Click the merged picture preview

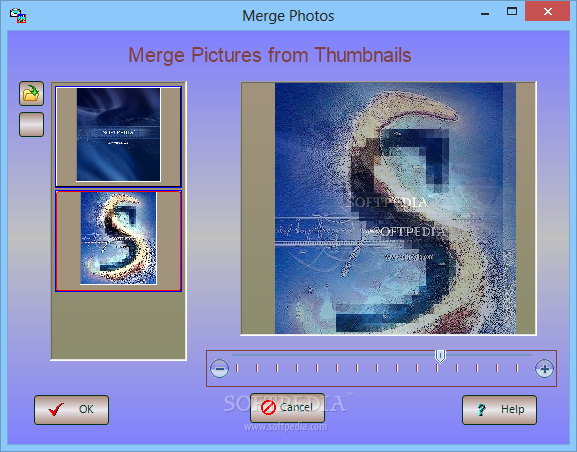click(x=388, y=208)
